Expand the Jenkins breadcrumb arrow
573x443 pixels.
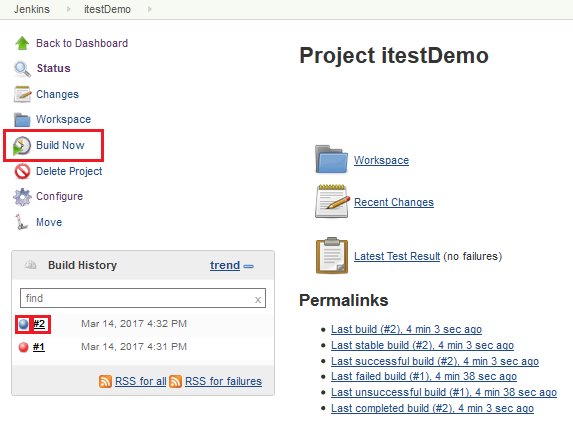tap(69, 9)
